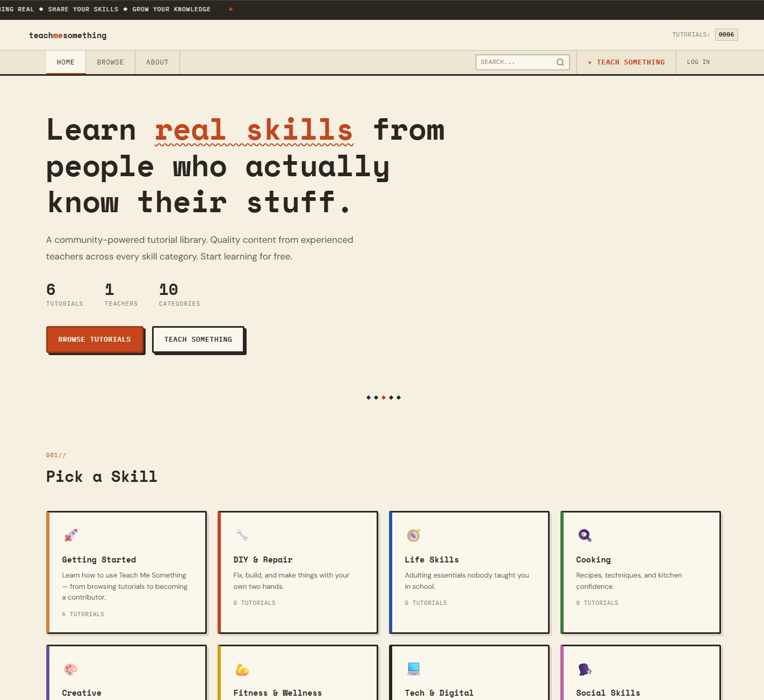
Task: Click the teachmesomething logo
Action: (x=68, y=35)
